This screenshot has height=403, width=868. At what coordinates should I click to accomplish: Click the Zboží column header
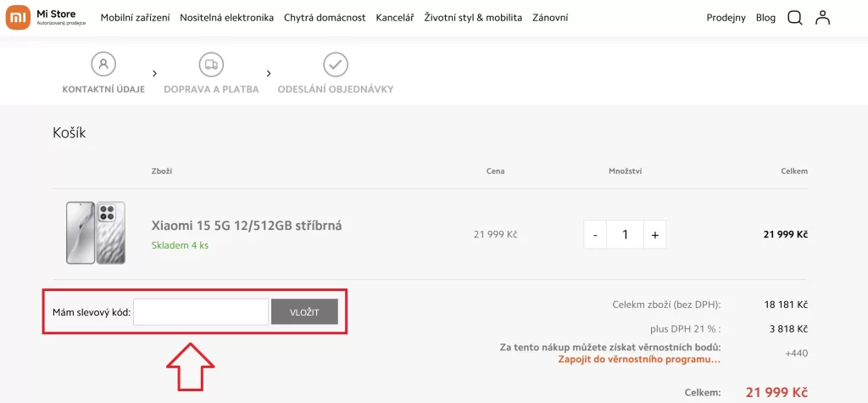click(x=162, y=171)
